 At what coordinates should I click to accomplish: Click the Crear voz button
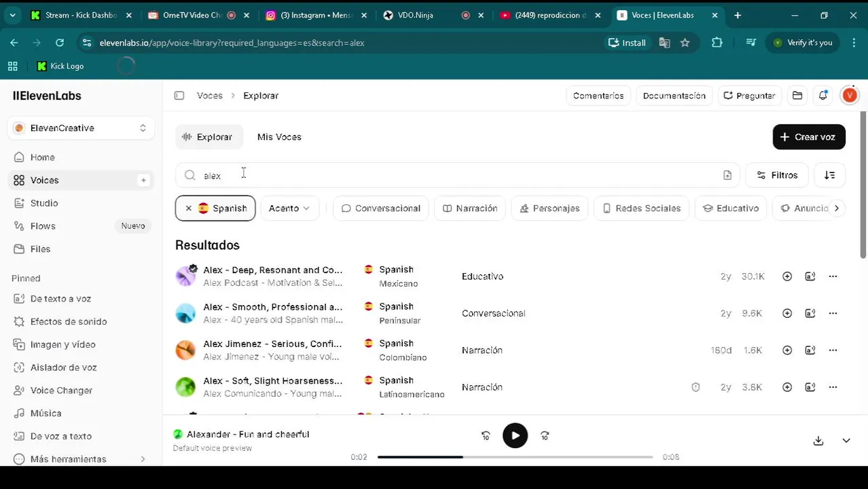tap(809, 137)
